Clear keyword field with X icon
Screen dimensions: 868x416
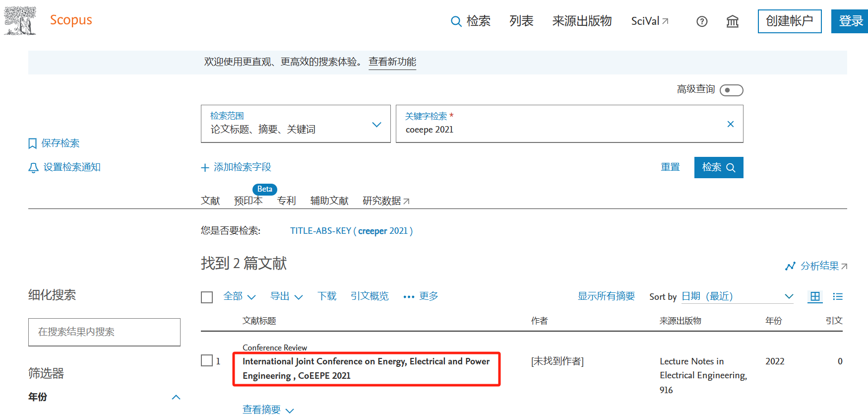[730, 124]
